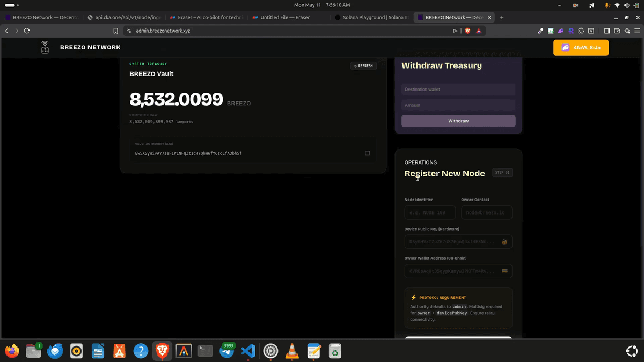Bookmark this page with the bookmark icon
The height and width of the screenshot is (362, 644).
click(115, 31)
